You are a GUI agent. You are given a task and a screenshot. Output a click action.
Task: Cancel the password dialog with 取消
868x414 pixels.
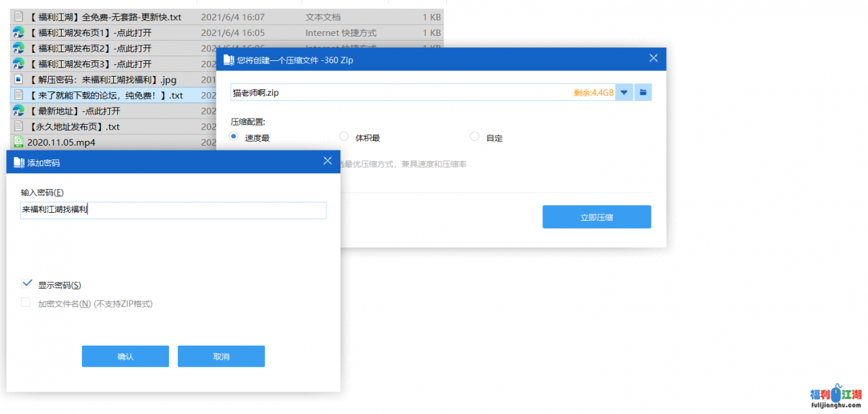(x=221, y=356)
